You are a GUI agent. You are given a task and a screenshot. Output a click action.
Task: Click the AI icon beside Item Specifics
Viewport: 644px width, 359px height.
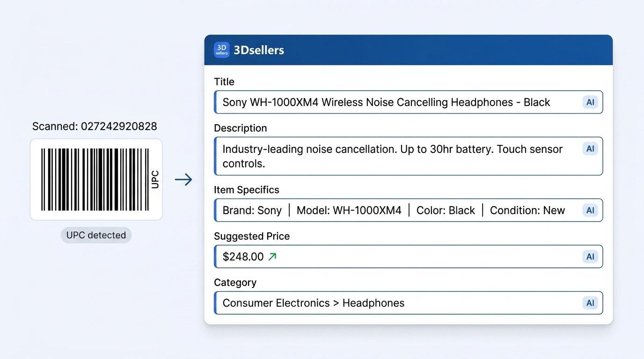[x=590, y=210]
